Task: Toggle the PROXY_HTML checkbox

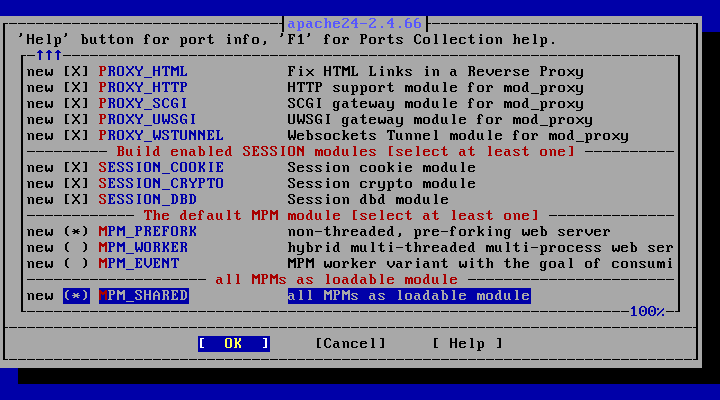Action: [x=76, y=72]
